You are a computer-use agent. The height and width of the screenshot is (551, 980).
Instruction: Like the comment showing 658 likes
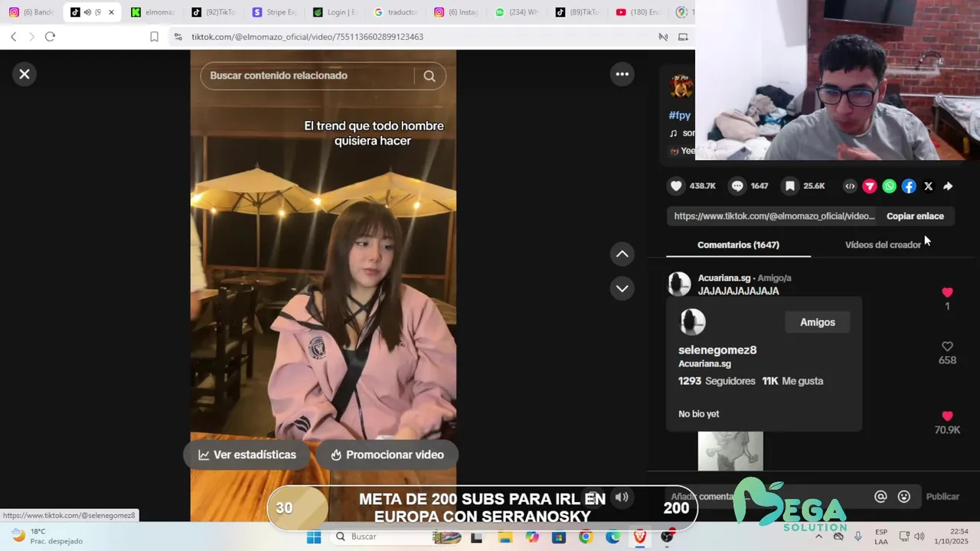point(947,347)
